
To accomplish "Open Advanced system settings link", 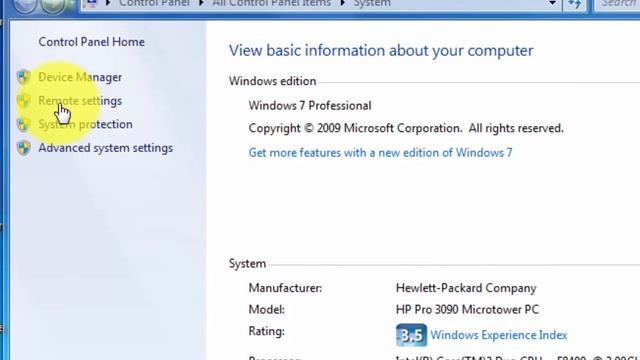I will pyautogui.click(x=106, y=148).
